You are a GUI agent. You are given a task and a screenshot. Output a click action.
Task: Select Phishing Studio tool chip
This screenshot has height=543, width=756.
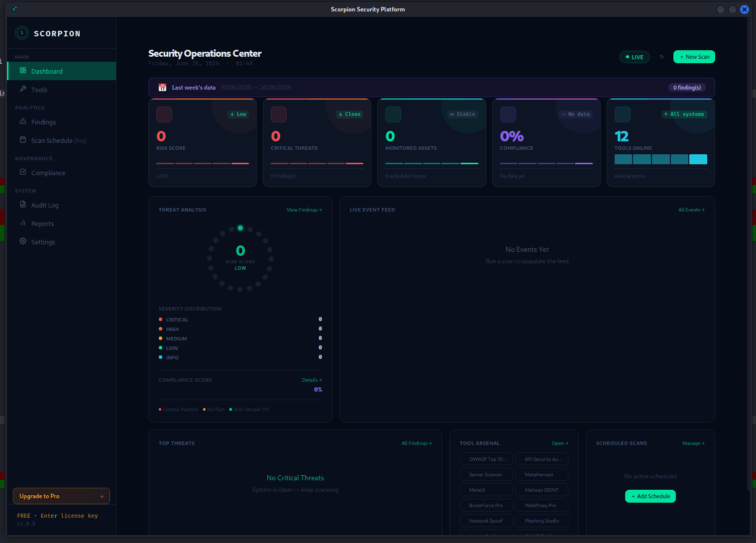(x=542, y=521)
